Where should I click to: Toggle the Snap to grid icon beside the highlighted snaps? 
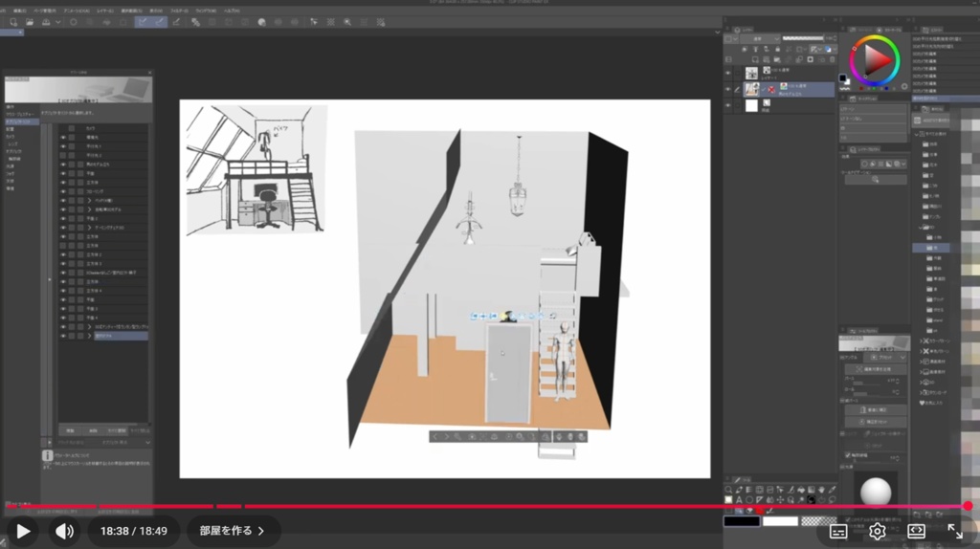pyautogui.click(x=176, y=22)
